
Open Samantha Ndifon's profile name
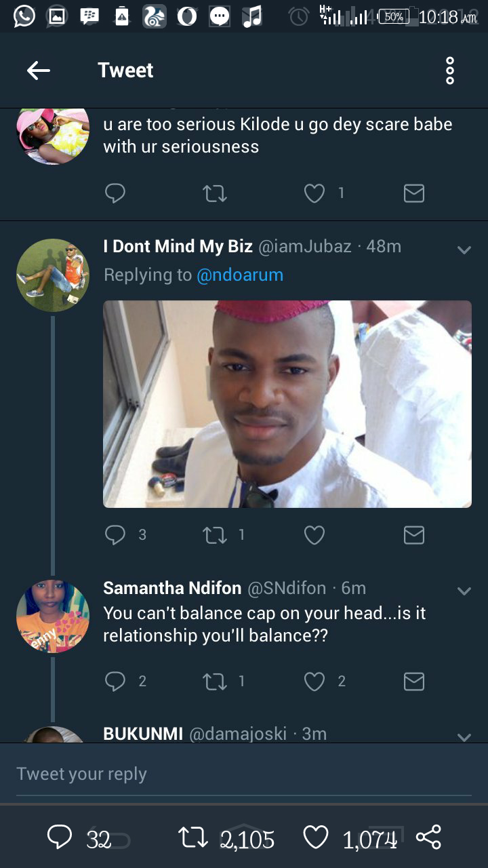(x=172, y=588)
